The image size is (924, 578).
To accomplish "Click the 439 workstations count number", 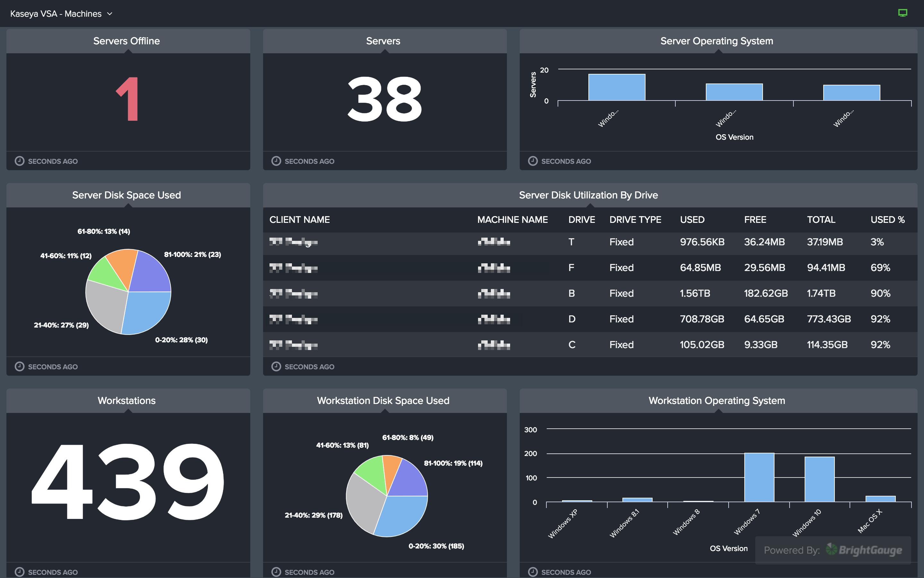I will point(127,482).
